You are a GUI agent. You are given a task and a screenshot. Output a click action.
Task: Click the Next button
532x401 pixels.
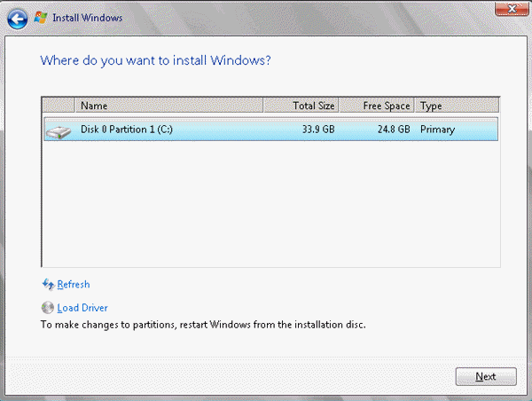(x=486, y=376)
